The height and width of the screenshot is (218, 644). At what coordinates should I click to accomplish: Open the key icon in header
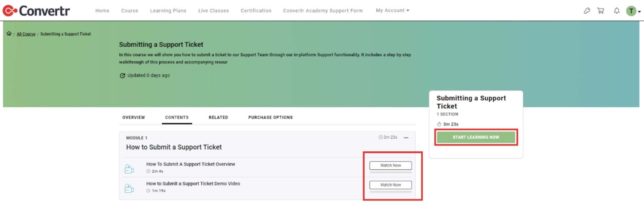pyautogui.click(x=587, y=11)
